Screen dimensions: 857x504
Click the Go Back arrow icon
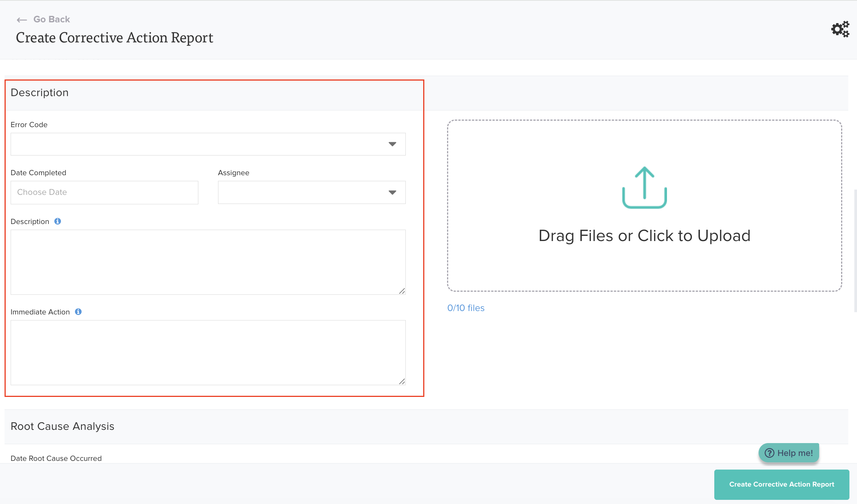[22, 20]
